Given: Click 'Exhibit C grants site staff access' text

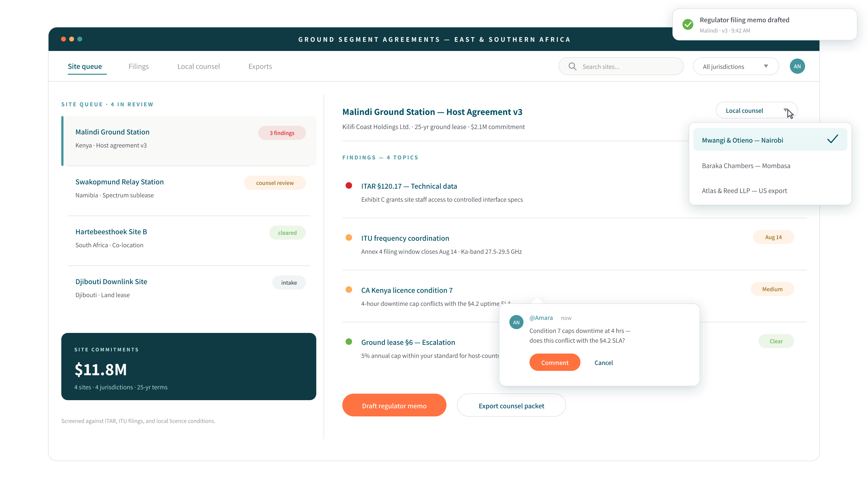Looking at the screenshot, I should pos(442,199).
